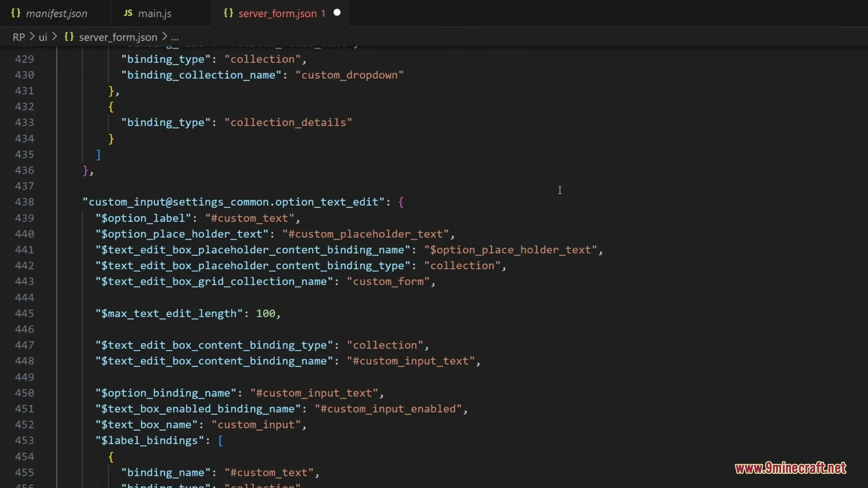Viewport: 868px width, 488px height.
Task: Click the "$option_place_holder_text" value on line 441
Action: tap(511, 250)
